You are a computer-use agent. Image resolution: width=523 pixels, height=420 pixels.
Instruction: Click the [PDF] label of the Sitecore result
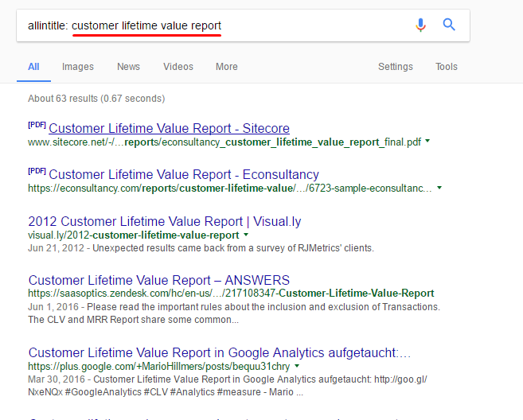point(37,125)
